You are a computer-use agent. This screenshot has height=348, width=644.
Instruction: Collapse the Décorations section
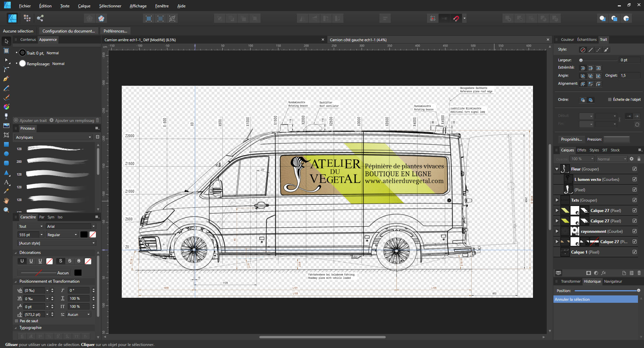[16, 253]
